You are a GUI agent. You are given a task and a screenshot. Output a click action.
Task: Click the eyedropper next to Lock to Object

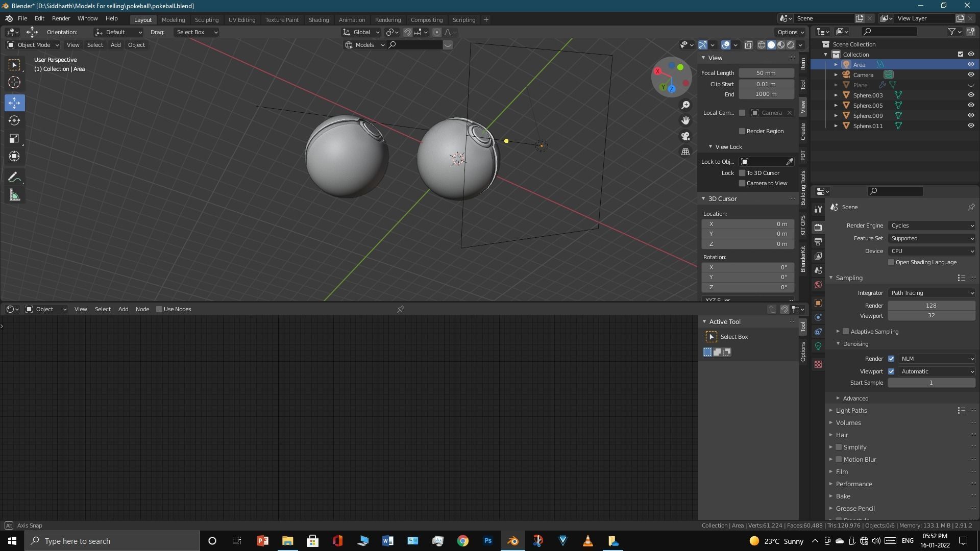pyautogui.click(x=789, y=162)
